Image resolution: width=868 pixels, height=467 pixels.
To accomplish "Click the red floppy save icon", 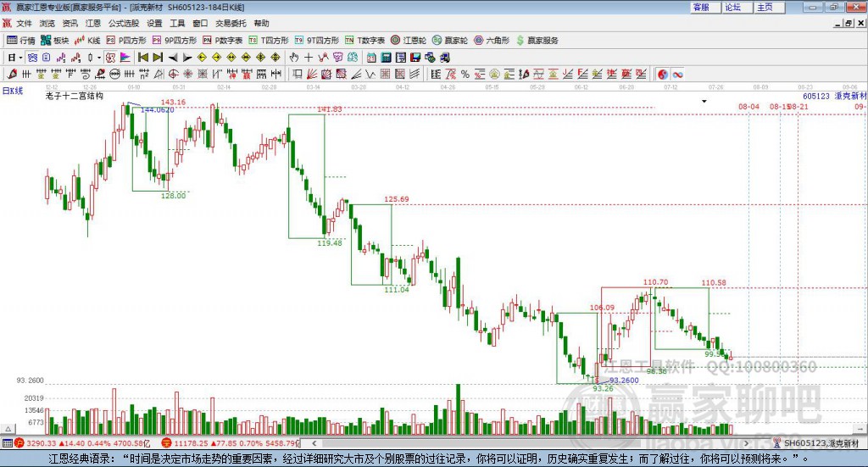I will [415, 58].
